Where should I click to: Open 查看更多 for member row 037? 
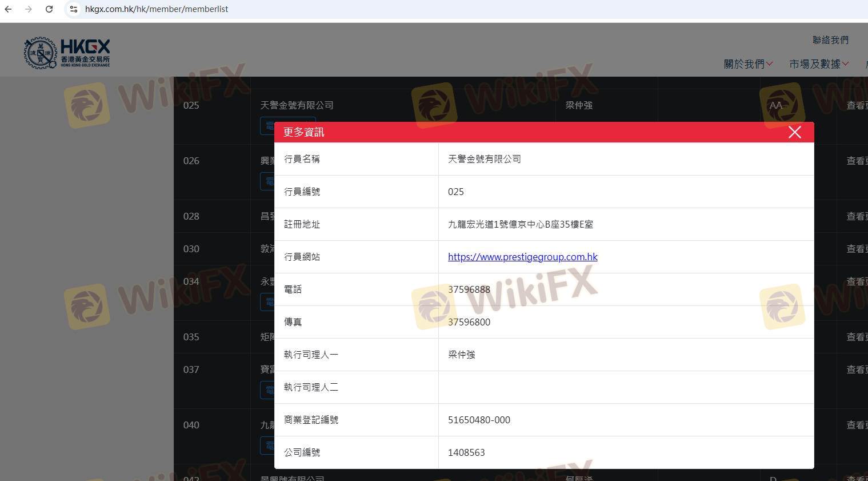pyautogui.click(x=857, y=369)
